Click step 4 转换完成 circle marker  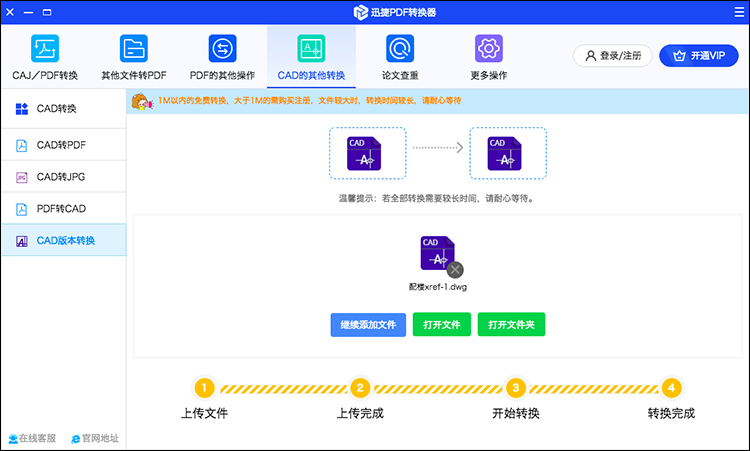tap(672, 388)
